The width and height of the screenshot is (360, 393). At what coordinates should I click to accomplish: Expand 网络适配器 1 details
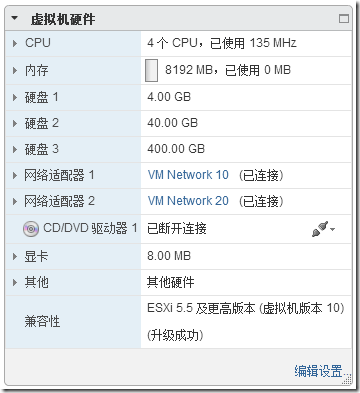tap(15, 175)
